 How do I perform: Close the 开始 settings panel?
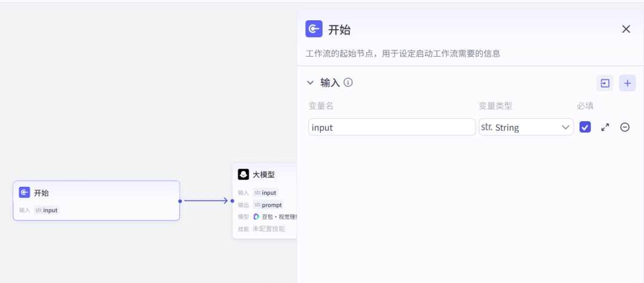(x=626, y=29)
